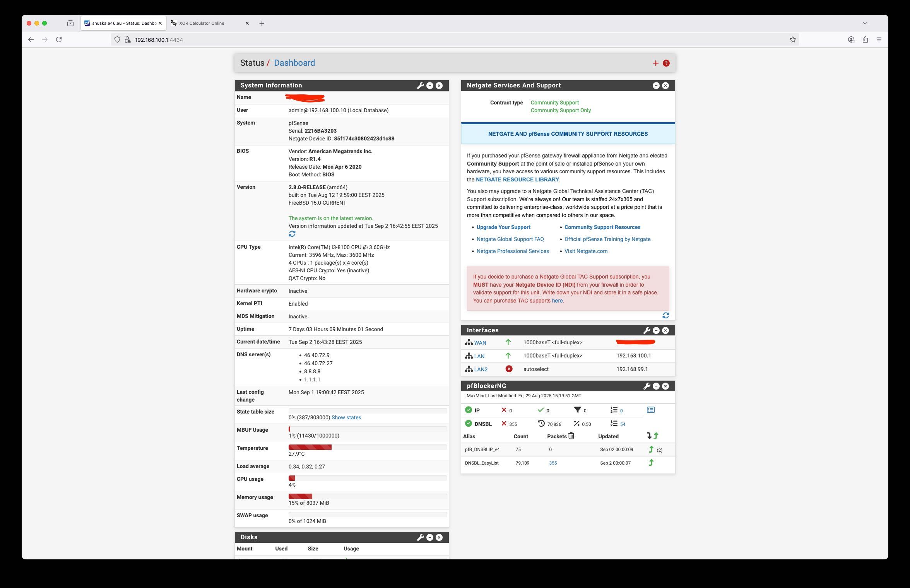Close the System Information widget
Screen dimensions: 910x588
pos(439,85)
